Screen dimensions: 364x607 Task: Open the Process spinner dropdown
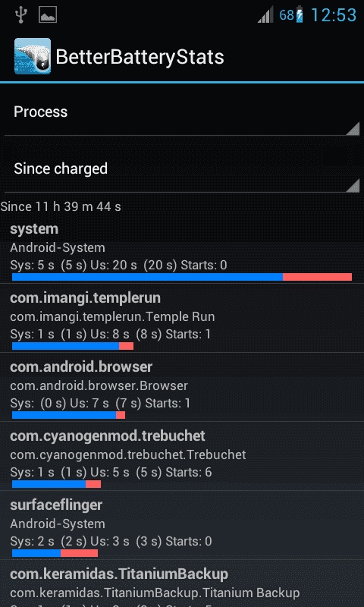click(182, 112)
